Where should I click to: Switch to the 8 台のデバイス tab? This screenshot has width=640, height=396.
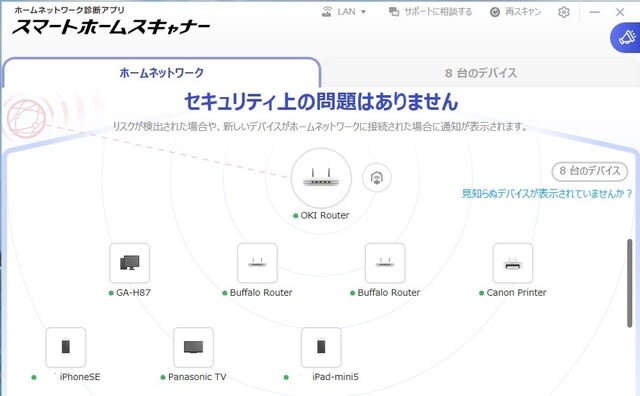click(x=481, y=73)
